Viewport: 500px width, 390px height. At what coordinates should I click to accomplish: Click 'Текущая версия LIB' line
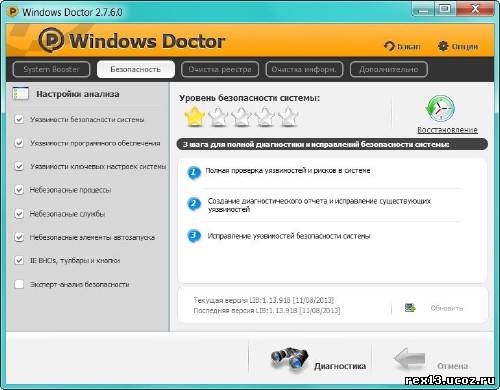click(x=264, y=300)
